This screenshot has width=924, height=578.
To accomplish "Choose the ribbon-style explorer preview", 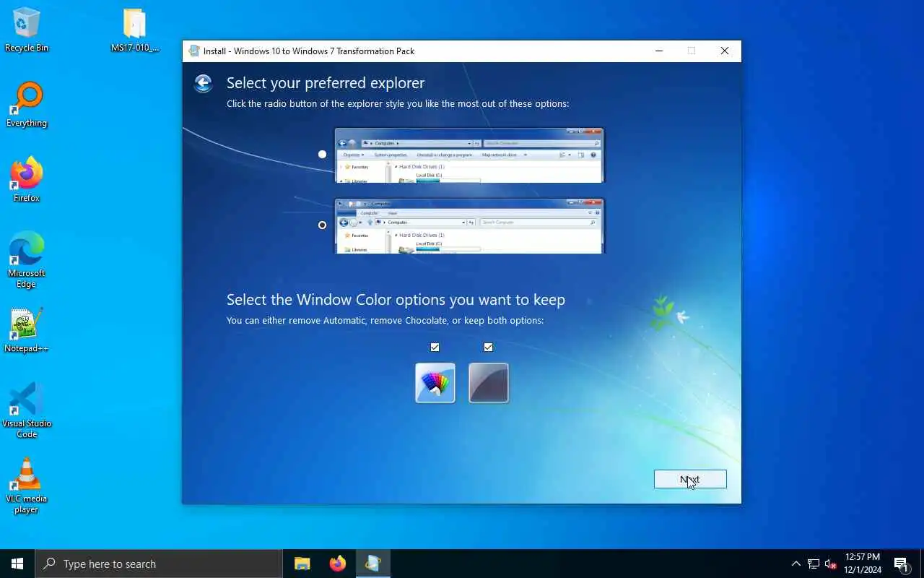I will 468,225.
